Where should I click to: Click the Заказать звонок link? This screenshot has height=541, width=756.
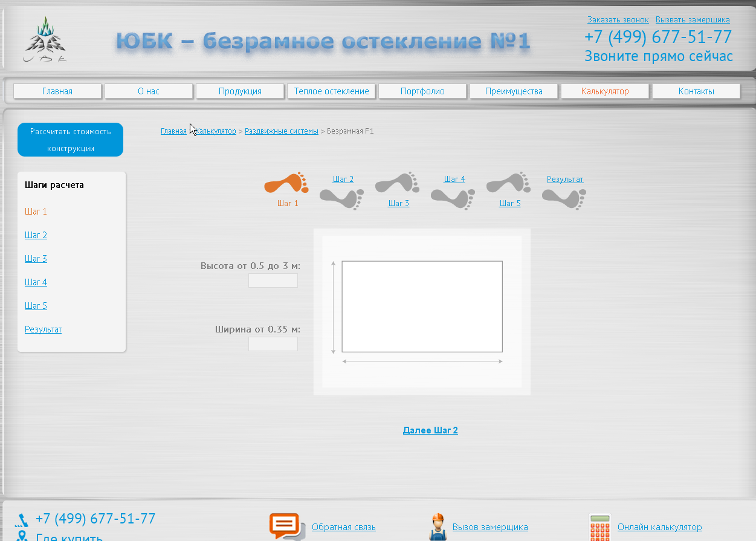pos(618,19)
